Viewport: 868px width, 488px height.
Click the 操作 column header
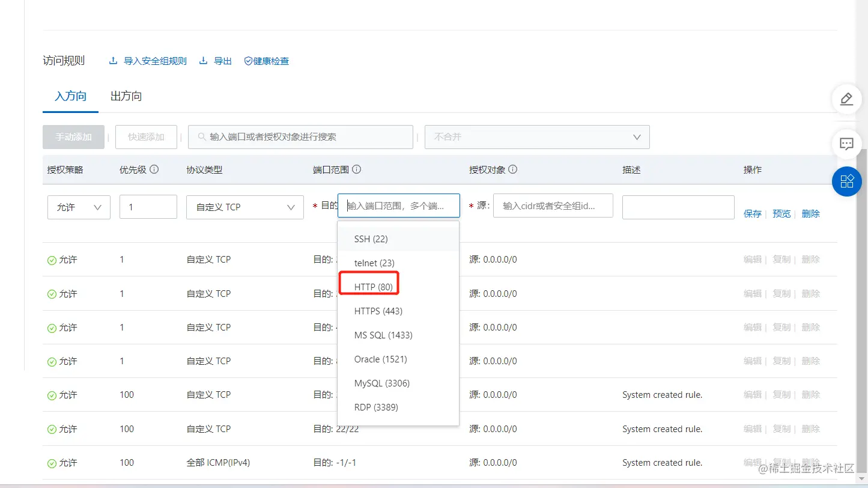pos(753,170)
